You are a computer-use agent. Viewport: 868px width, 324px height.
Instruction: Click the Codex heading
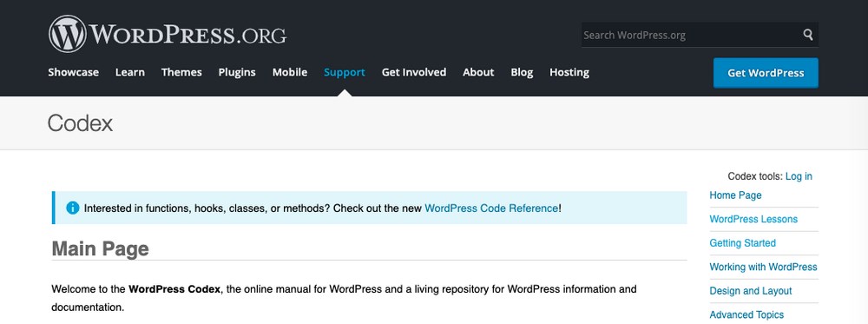(x=80, y=123)
